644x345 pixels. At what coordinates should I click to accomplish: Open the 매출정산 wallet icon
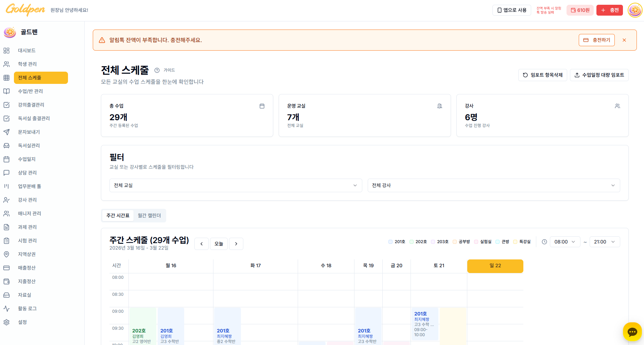(x=7, y=268)
